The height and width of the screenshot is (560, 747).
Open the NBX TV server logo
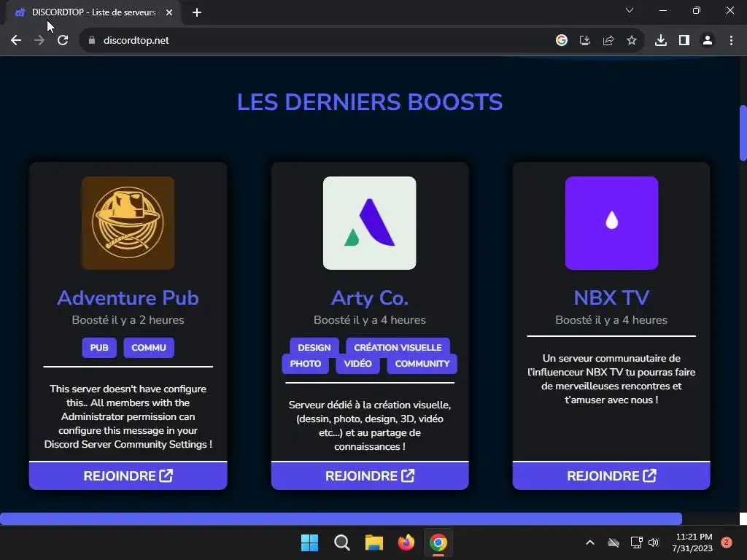[612, 223]
